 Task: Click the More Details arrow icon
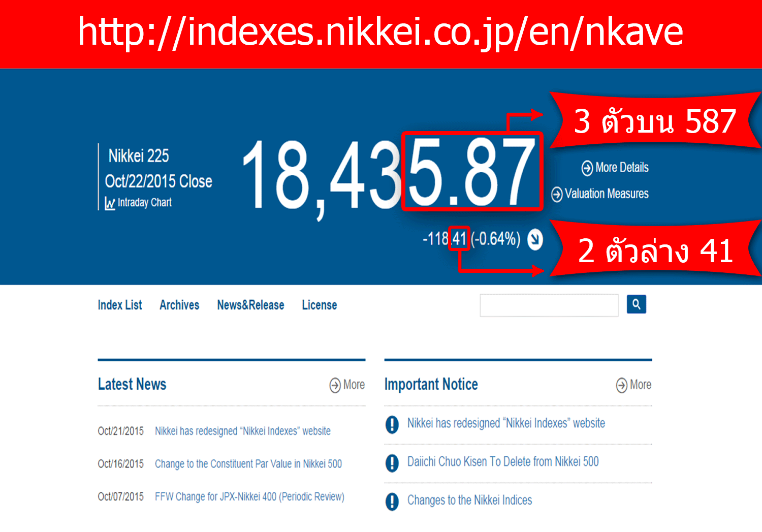(x=587, y=168)
